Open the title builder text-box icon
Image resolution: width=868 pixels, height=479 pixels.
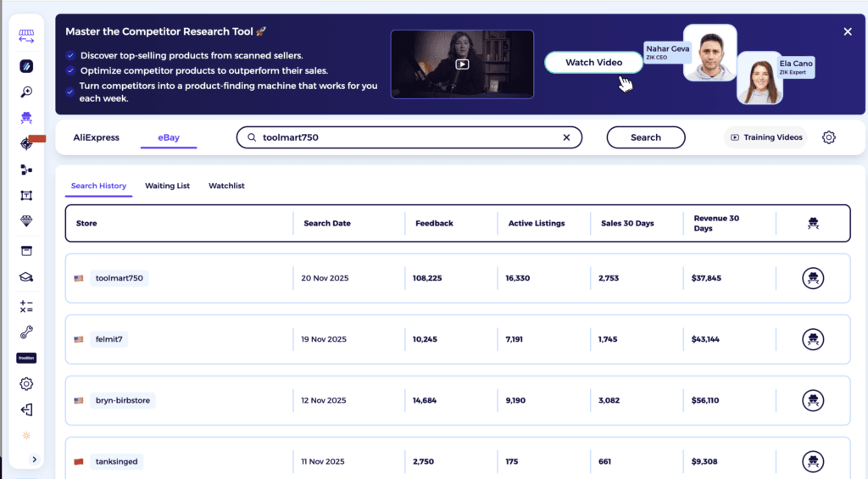click(x=26, y=196)
